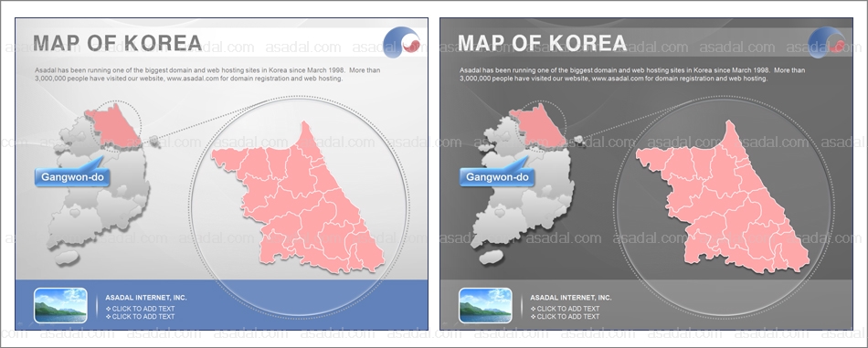This screenshot has height=348, width=868.
Task: Select the taegeuk logo on the left slide
Action: 402,43
